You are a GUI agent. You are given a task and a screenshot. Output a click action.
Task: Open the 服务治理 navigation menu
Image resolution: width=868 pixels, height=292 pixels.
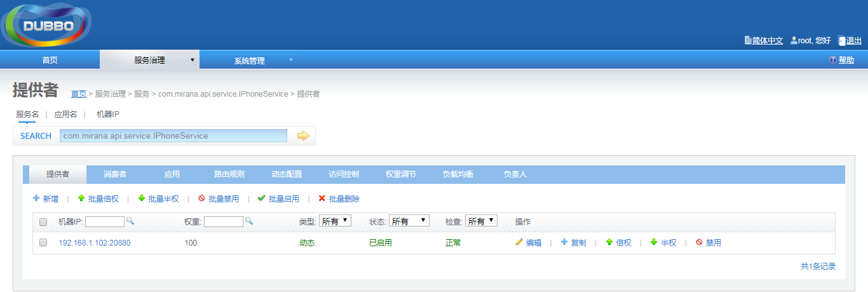(x=149, y=60)
